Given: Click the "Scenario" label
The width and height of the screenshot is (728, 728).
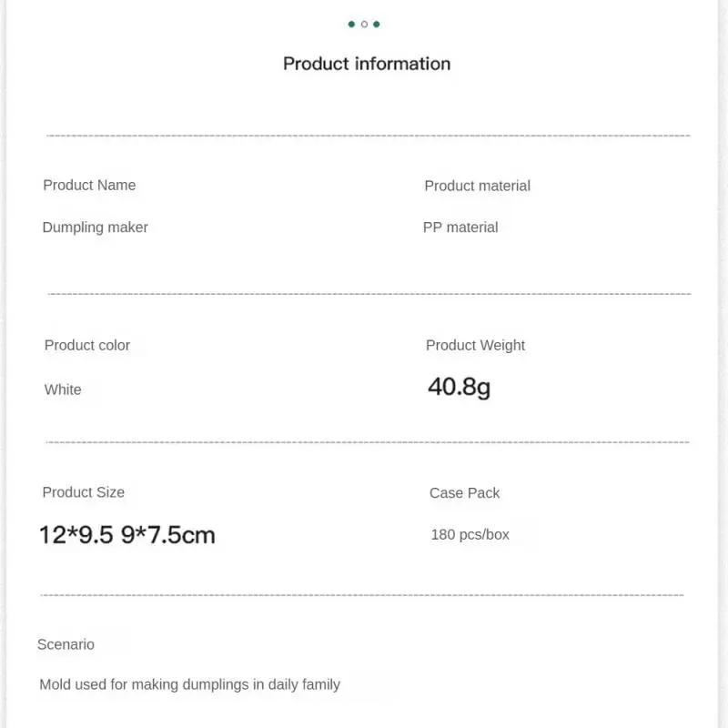Looking at the screenshot, I should click(x=66, y=644).
